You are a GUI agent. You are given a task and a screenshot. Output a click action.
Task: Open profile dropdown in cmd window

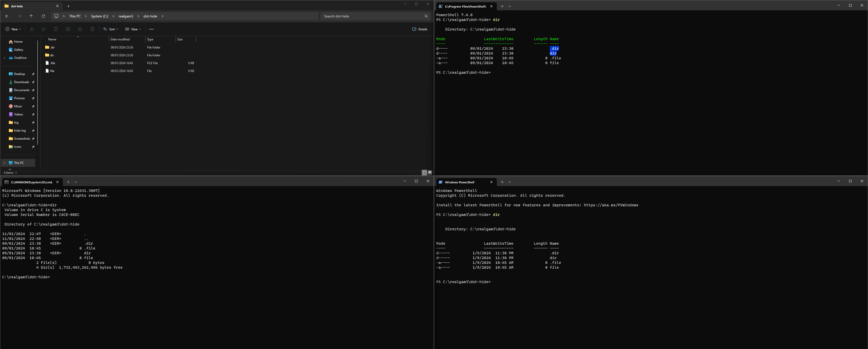(x=75, y=182)
